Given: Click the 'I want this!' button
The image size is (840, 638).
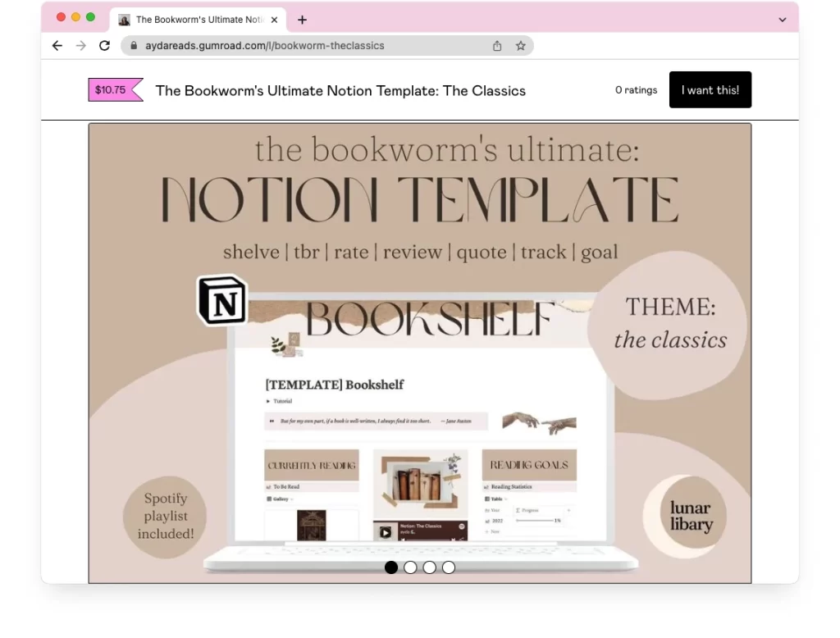Looking at the screenshot, I should click(x=710, y=90).
